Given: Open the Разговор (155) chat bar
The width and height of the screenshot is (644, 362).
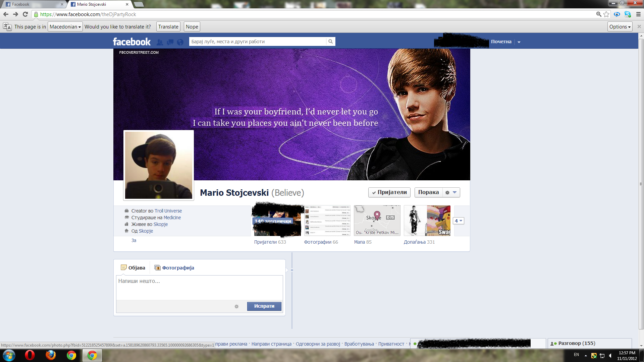Looking at the screenshot, I should (x=590, y=343).
